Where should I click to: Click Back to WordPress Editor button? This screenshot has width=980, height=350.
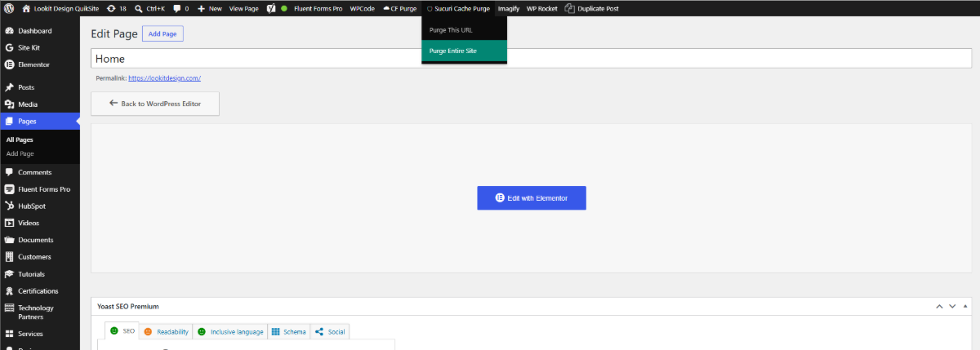[x=155, y=104]
